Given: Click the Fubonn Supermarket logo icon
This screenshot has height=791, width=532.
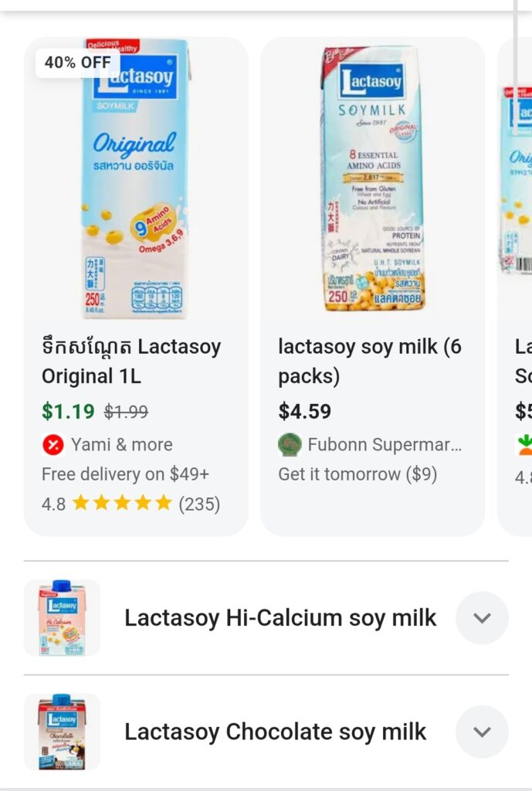Looking at the screenshot, I should tap(289, 445).
